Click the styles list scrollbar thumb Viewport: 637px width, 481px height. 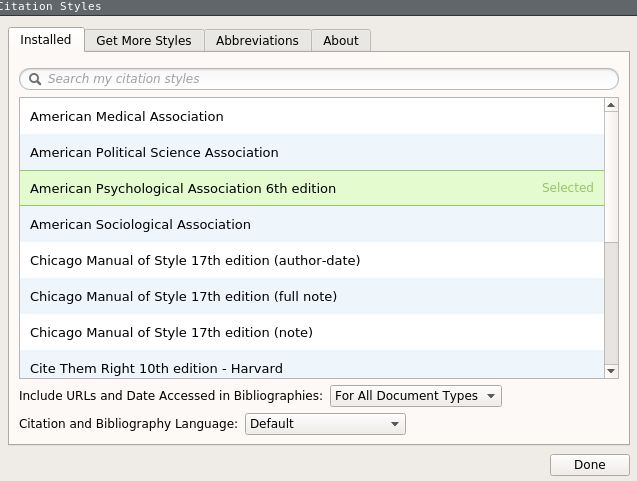coord(611,177)
